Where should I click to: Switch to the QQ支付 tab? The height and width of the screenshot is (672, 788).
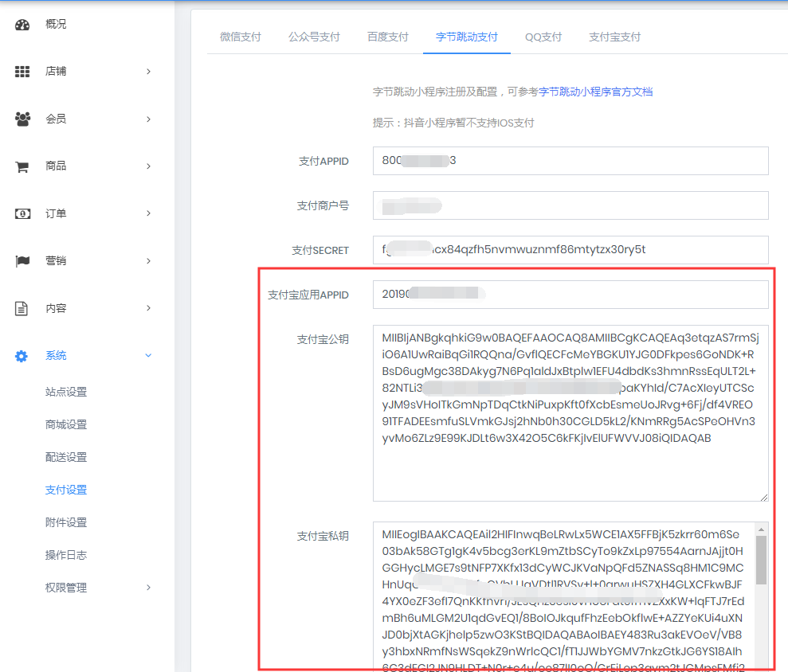pos(543,37)
